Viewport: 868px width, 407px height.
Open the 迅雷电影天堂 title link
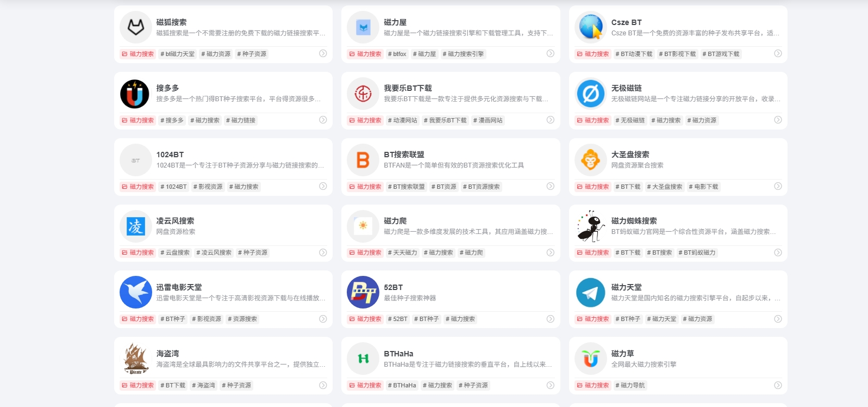(179, 287)
